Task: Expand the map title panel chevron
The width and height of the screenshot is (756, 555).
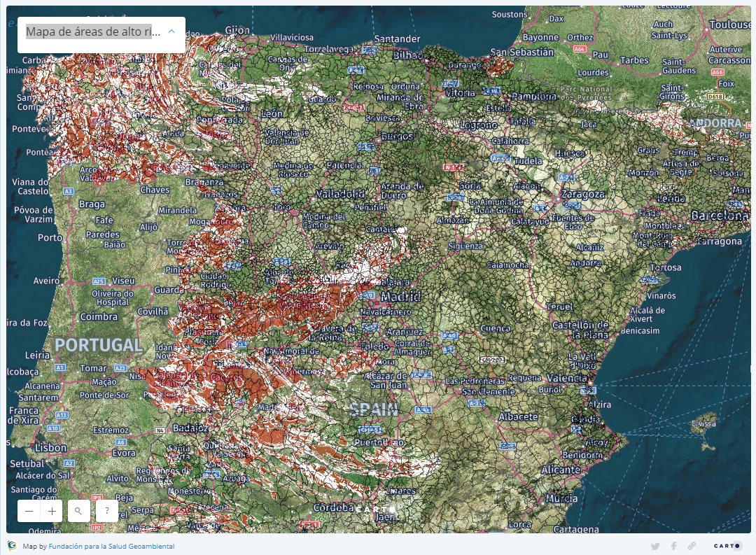Action: pyautogui.click(x=171, y=31)
